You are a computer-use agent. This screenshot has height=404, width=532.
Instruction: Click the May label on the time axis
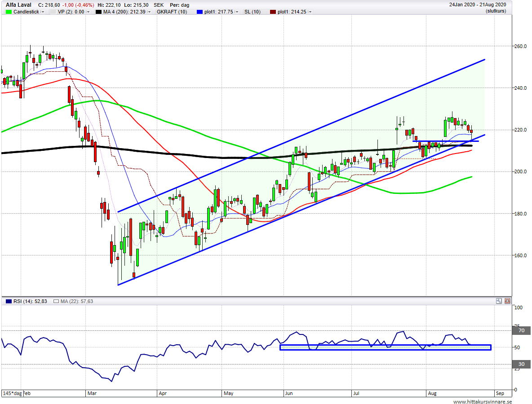[228, 394]
